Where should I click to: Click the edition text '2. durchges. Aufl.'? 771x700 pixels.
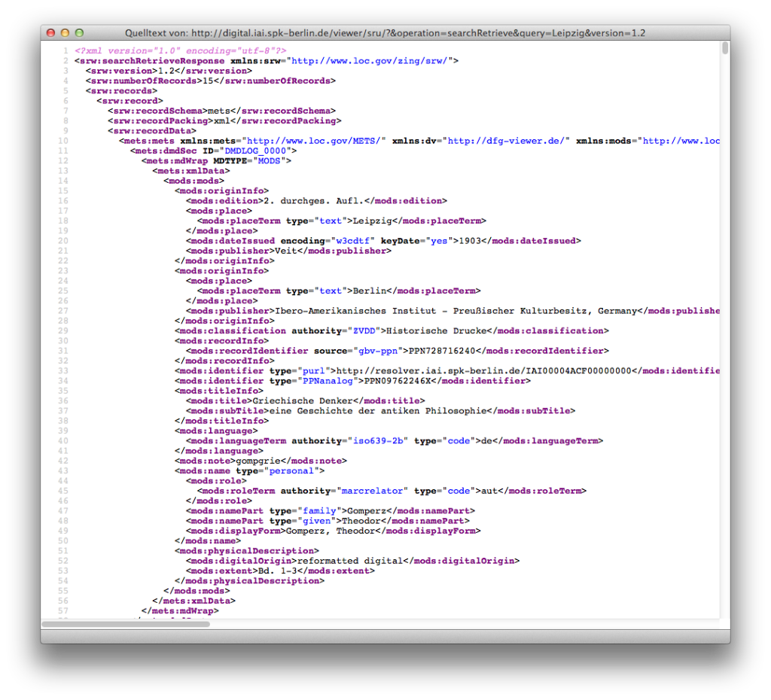[x=314, y=201]
